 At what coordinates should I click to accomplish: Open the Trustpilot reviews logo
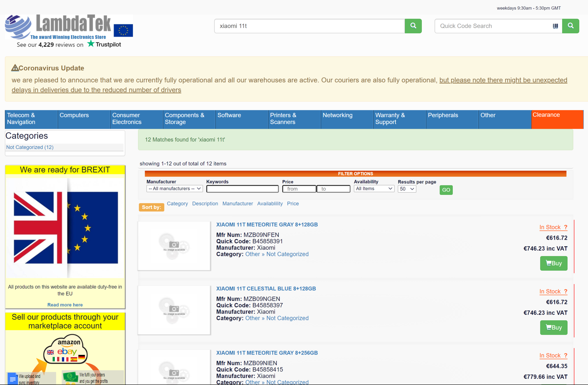104,44
